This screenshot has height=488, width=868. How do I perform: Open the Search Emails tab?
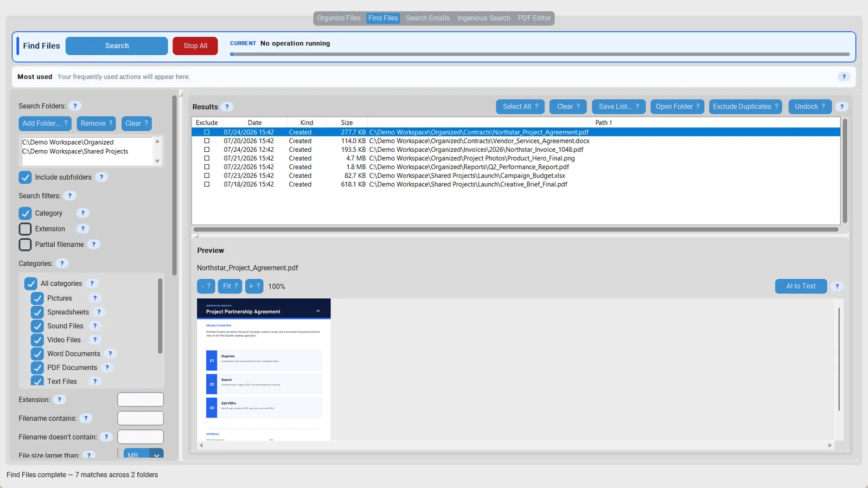tap(427, 18)
